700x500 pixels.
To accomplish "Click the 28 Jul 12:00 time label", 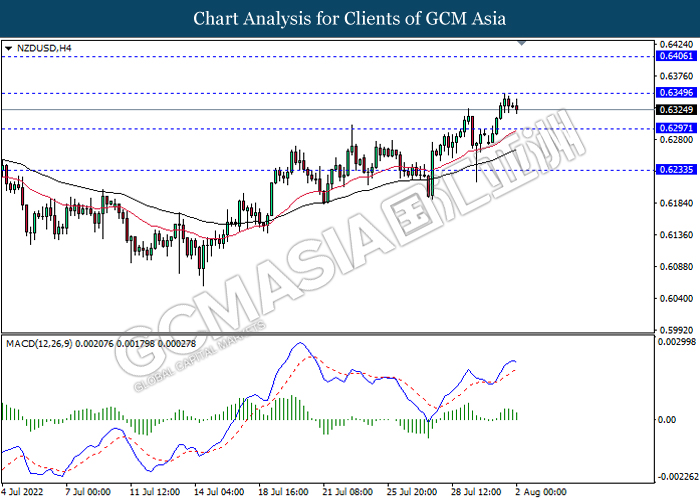I will [x=476, y=492].
